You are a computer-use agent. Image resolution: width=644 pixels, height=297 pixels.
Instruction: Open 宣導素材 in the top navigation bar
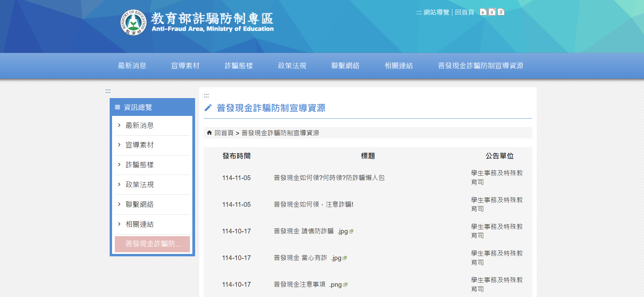click(x=185, y=66)
